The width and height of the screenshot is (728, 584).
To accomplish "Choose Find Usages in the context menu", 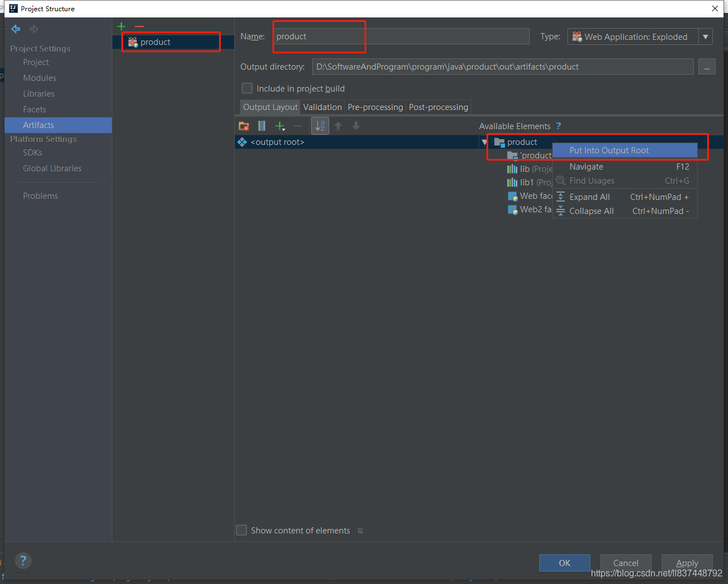I will point(625,181).
